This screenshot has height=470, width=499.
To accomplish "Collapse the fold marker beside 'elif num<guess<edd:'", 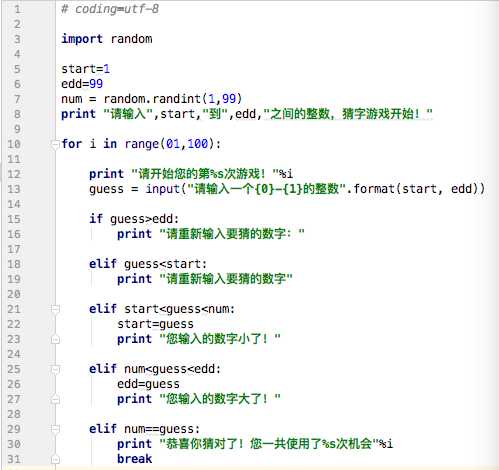I will click(55, 369).
